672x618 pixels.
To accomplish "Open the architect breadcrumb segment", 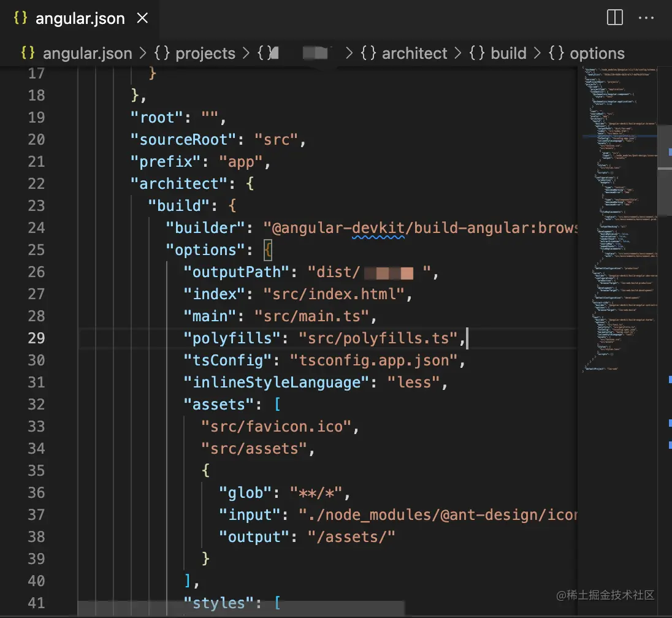I will [414, 53].
